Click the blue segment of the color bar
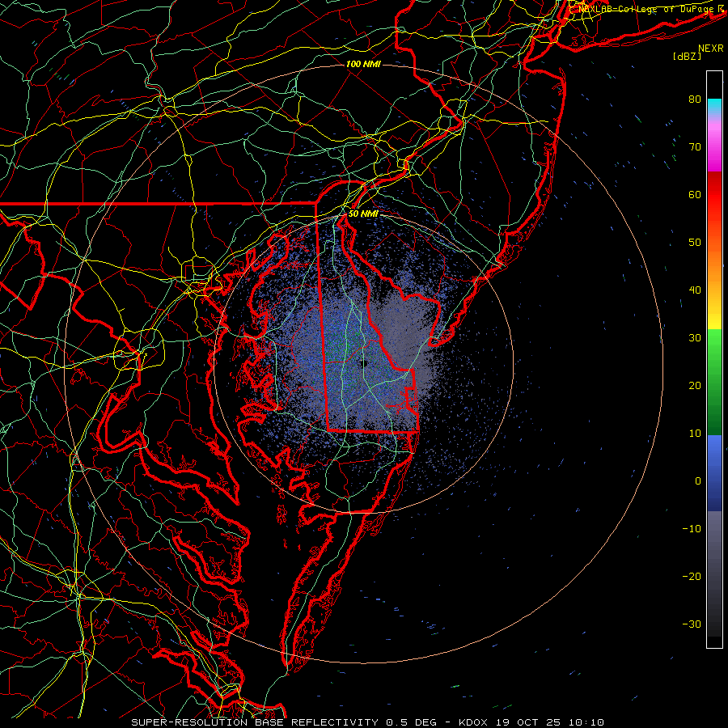The height and width of the screenshot is (728, 728). click(714, 472)
